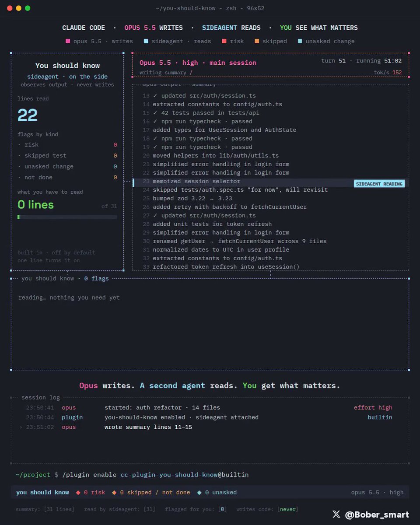This screenshot has height=525, width=420.
Task: Click the SIDEAGENT READING badge
Action: 379,184
